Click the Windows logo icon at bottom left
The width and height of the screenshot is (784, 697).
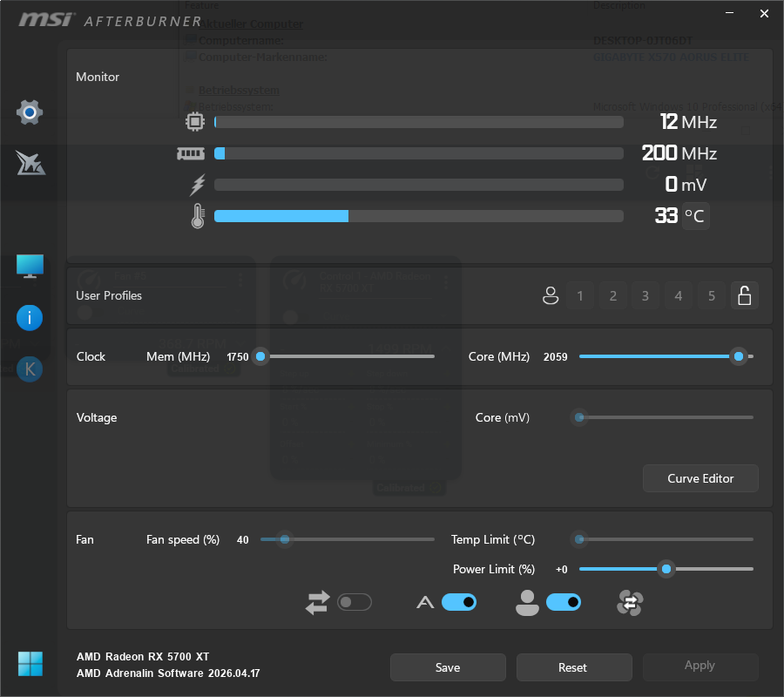(30, 664)
